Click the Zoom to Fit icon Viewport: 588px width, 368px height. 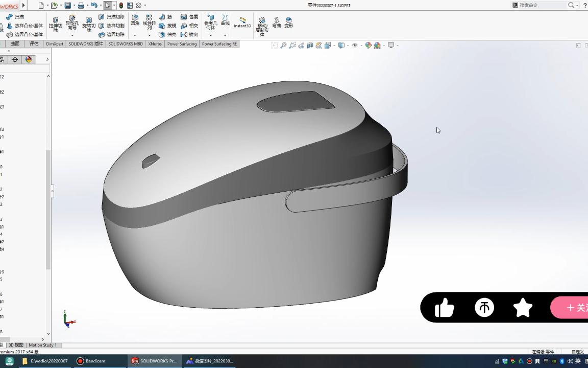(x=283, y=45)
